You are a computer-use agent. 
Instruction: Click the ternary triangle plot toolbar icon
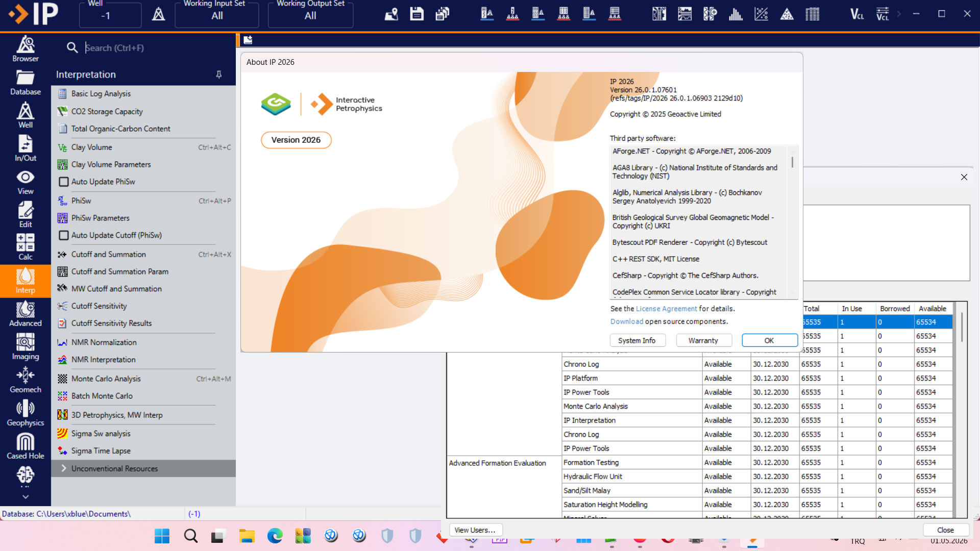coord(787,14)
